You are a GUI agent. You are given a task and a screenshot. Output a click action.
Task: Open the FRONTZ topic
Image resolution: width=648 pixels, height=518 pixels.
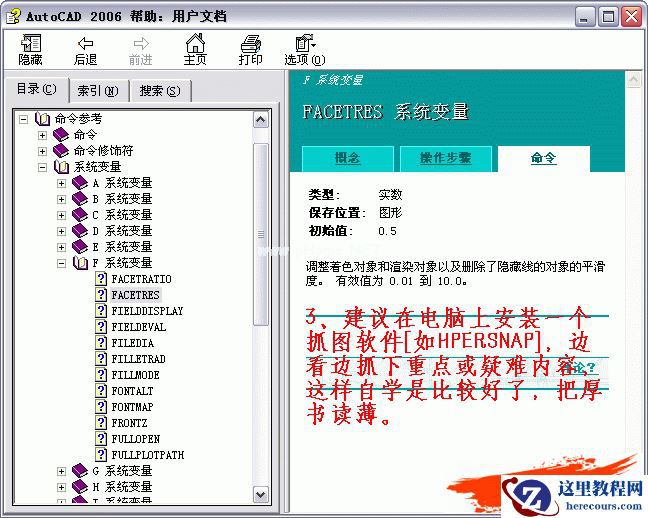(x=129, y=423)
